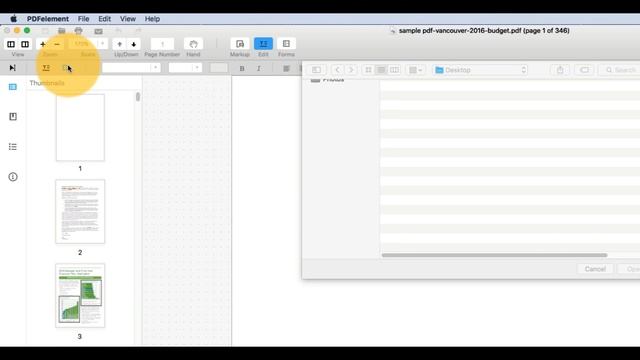
Task: Open the View menu
Action: 128,19
